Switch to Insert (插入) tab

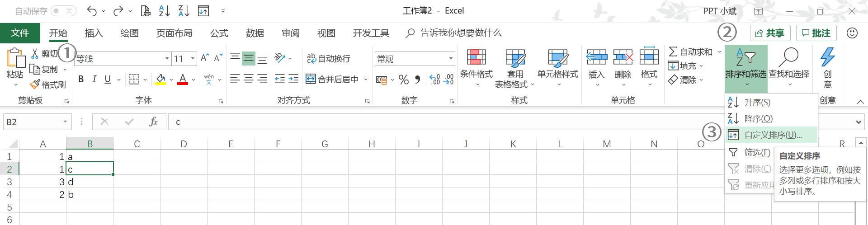(x=94, y=33)
